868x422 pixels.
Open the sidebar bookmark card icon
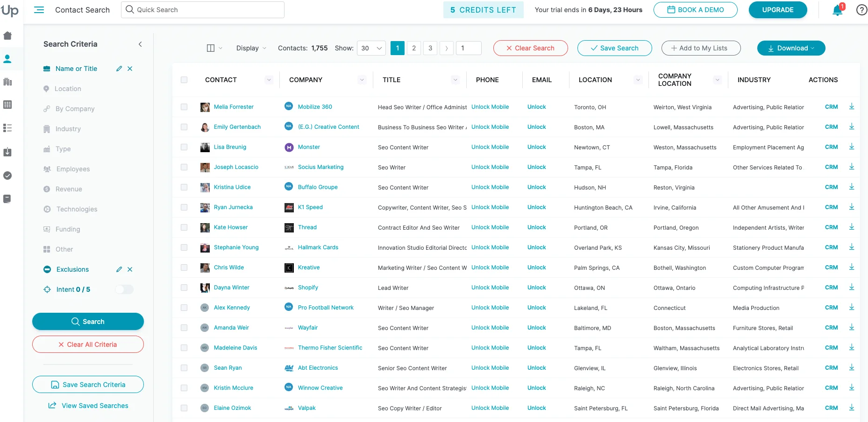[7, 199]
